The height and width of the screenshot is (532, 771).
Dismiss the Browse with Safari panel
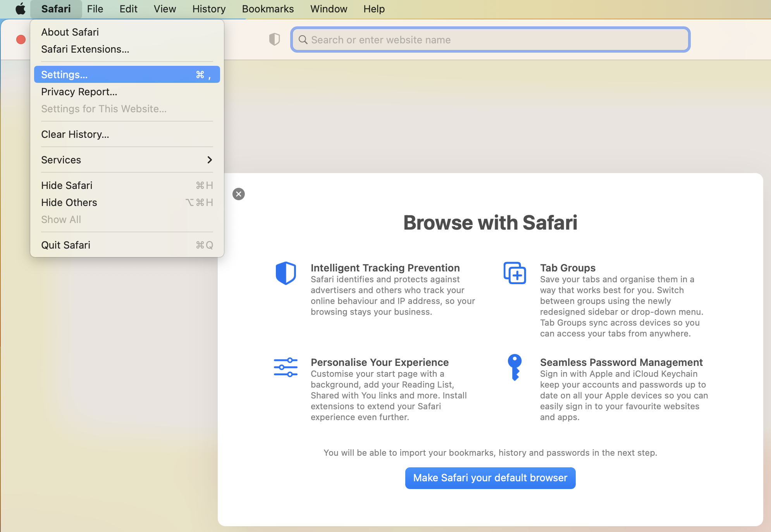point(239,194)
